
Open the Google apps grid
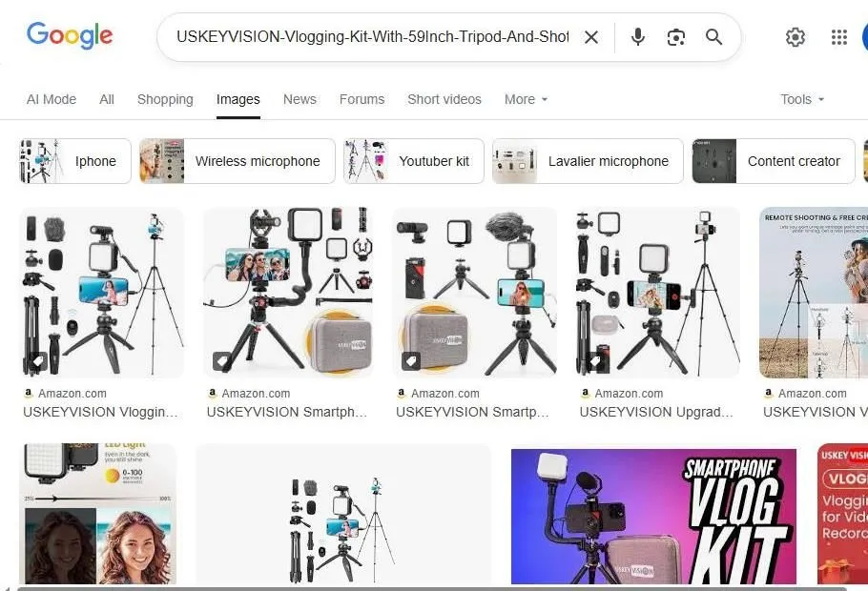click(x=839, y=37)
